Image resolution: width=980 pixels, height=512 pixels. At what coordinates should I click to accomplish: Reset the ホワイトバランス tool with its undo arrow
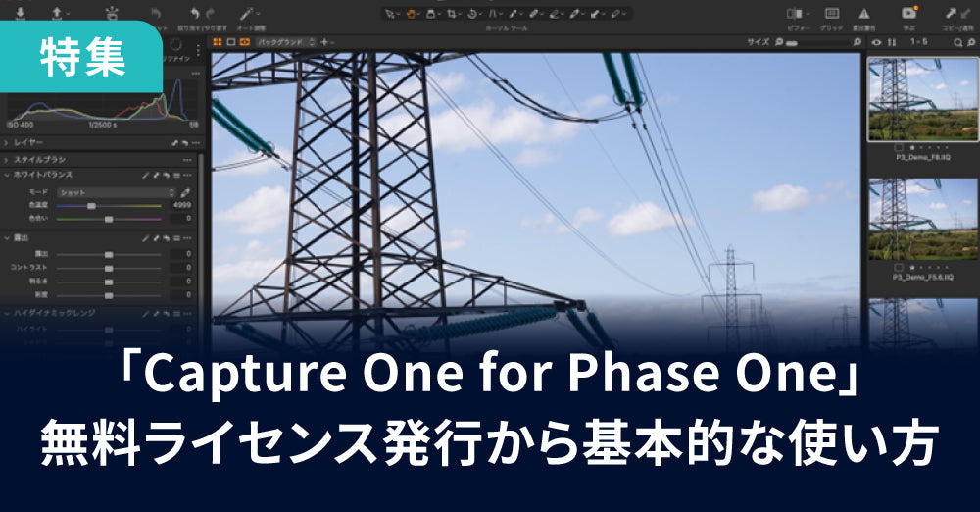(x=167, y=176)
